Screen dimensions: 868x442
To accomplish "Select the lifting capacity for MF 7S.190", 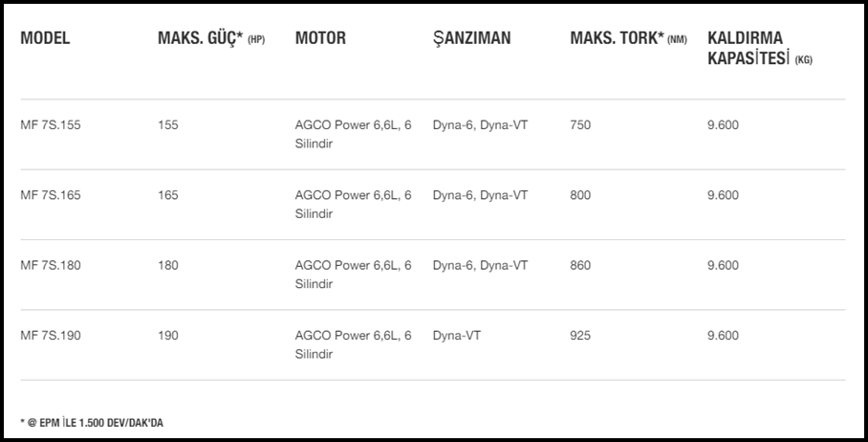I will click(x=723, y=336).
